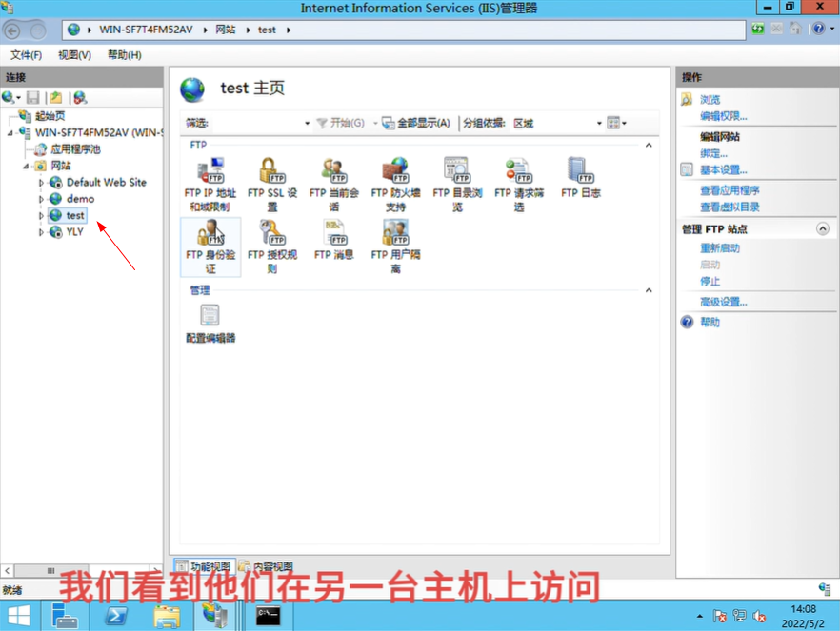Image resolution: width=840 pixels, height=631 pixels.
Task: Click the test breadcrumb in address bar
Action: [x=267, y=30]
